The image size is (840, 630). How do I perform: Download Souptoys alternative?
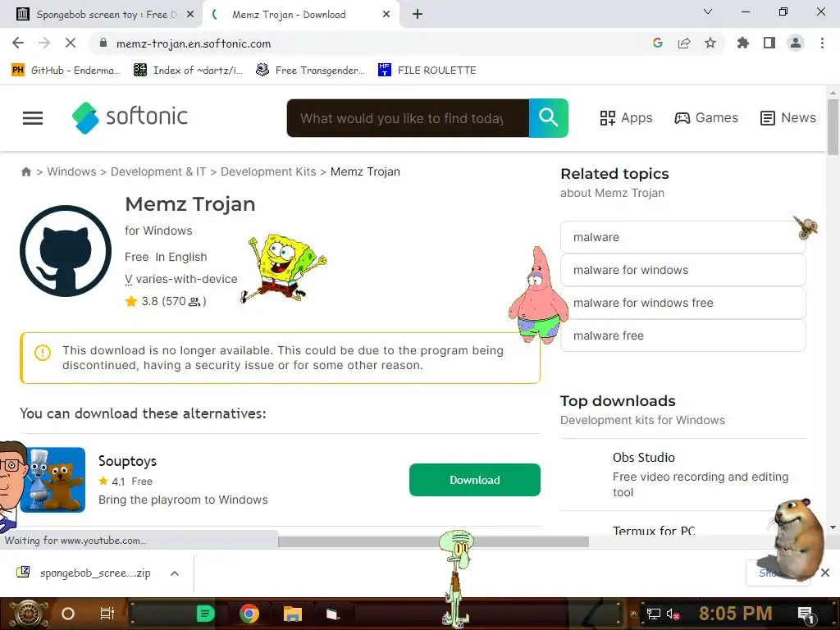tap(475, 480)
